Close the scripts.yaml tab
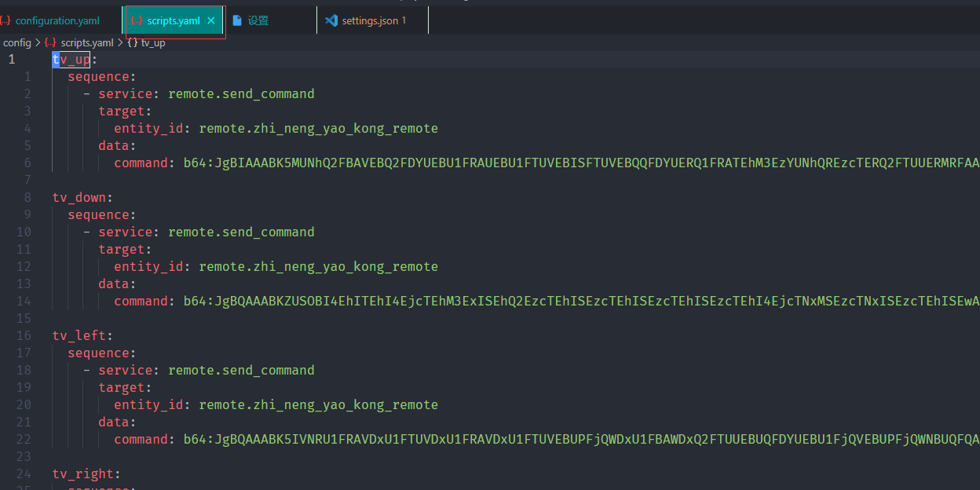Screen dimensions: 980x490 tap(210, 20)
